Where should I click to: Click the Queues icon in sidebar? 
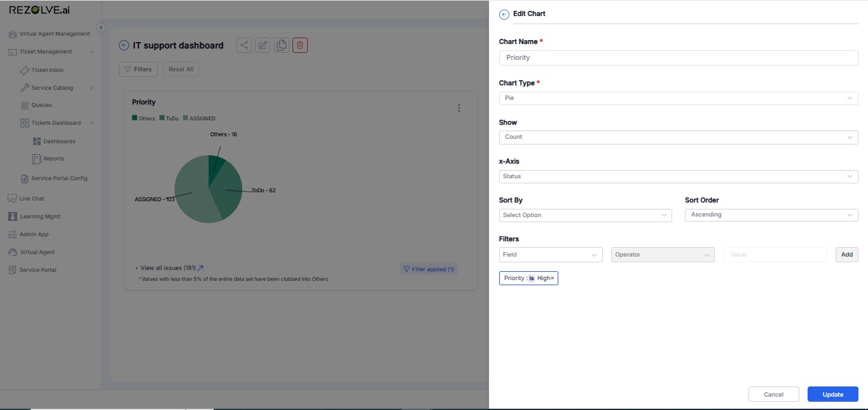25,105
